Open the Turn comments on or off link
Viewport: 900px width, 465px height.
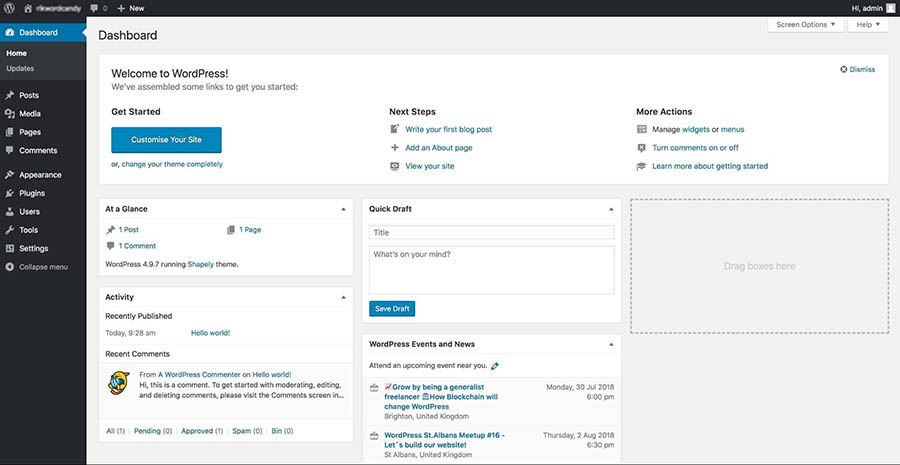[696, 148]
